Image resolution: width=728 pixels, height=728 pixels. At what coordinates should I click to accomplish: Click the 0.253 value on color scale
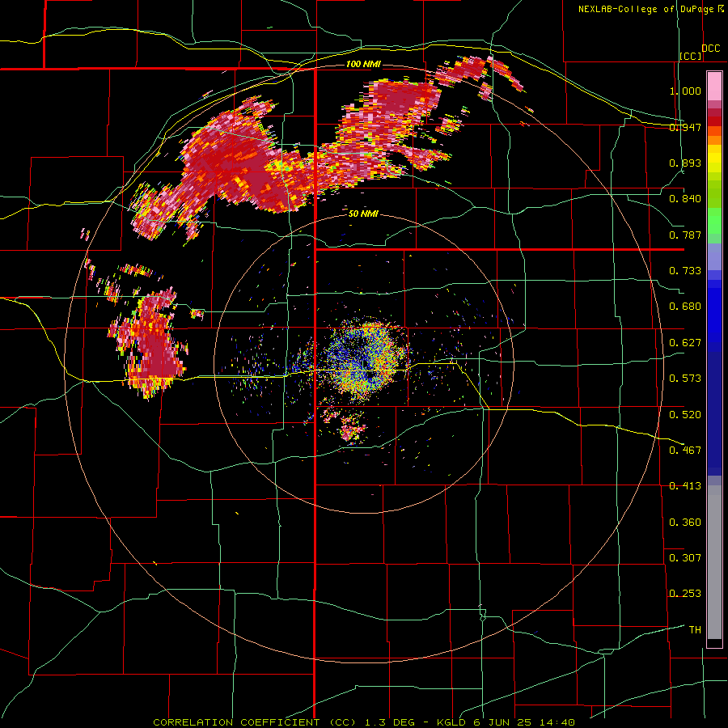point(685,594)
